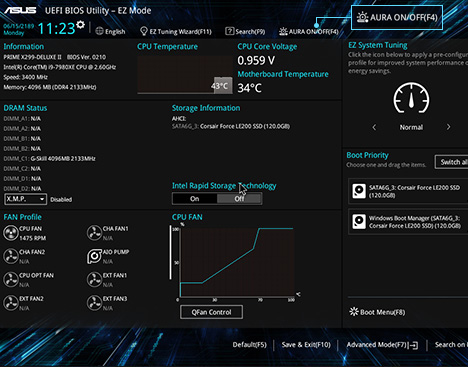468x367 pixels.
Task: Click the EZ System Tuning speedometer gauge
Action: click(x=411, y=98)
